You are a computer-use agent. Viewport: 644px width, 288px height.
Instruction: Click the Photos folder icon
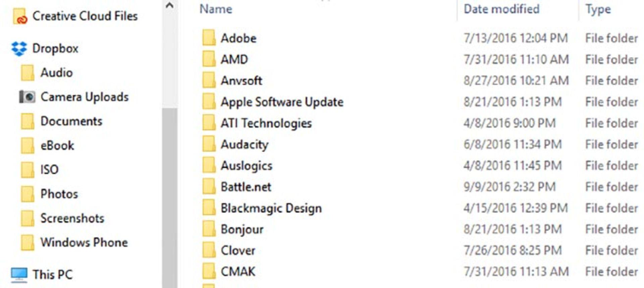coord(28,194)
